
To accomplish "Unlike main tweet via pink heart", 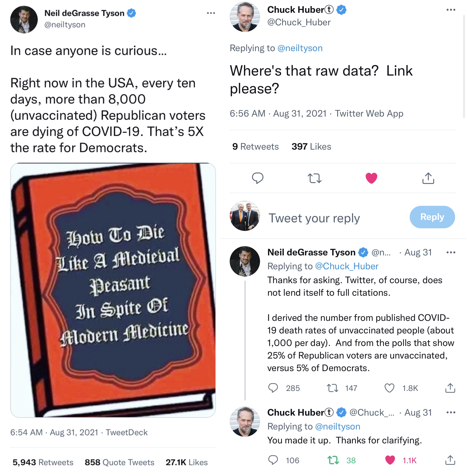I will coord(371,178).
